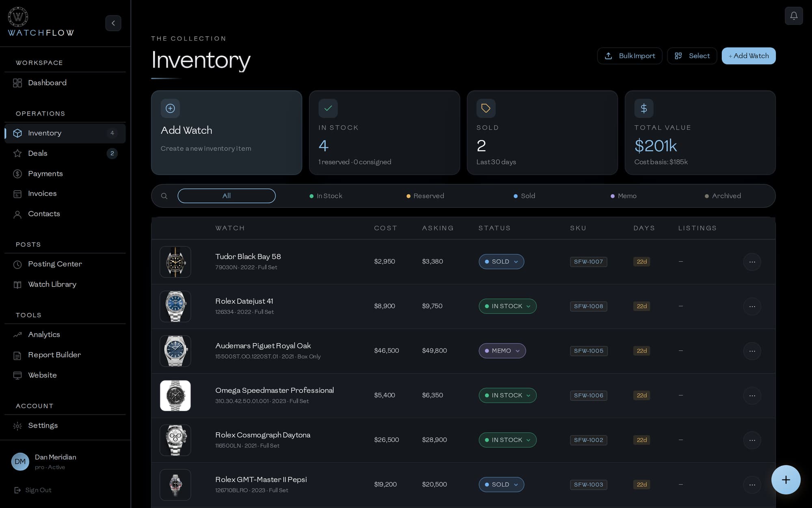812x508 pixels.
Task: Open row menu for Rolex Datejust 41
Action: pos(752,306)
